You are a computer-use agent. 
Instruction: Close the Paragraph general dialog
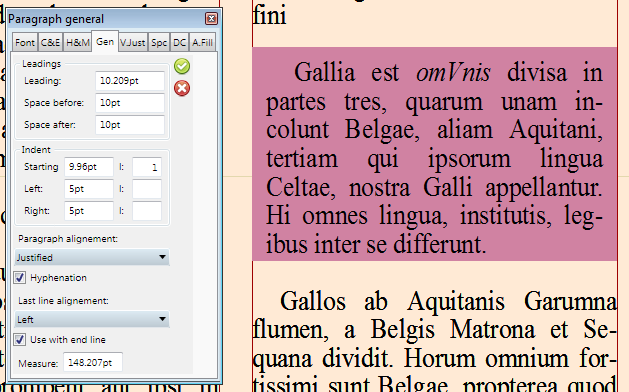pyautogui.click(x=211, y=18)
